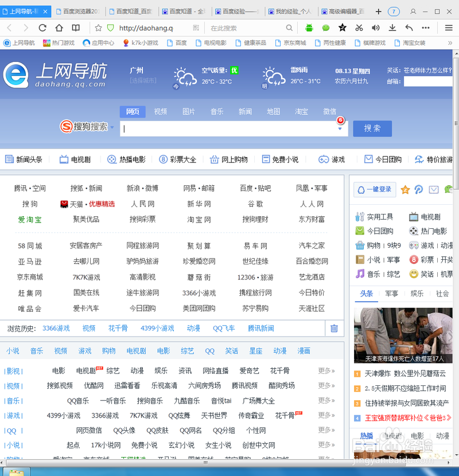Mute audio using the speaker toolbar icon
The image size is (459, 476).
pyautogui.click(x=376, y=27)
